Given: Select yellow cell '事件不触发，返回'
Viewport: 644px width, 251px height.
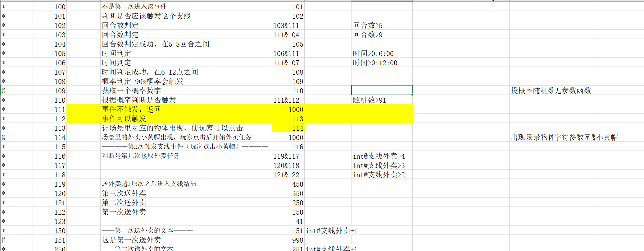Looking at the screenshot, I should 186,109.
